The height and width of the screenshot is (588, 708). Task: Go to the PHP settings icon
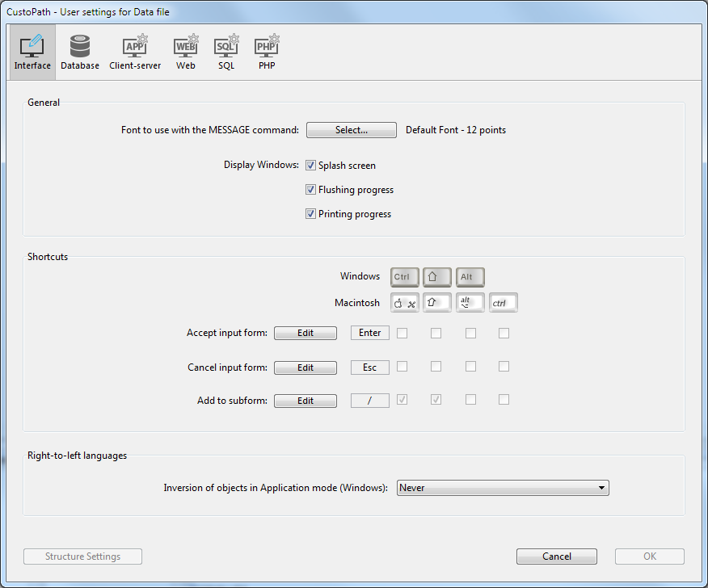click(267, 52)
